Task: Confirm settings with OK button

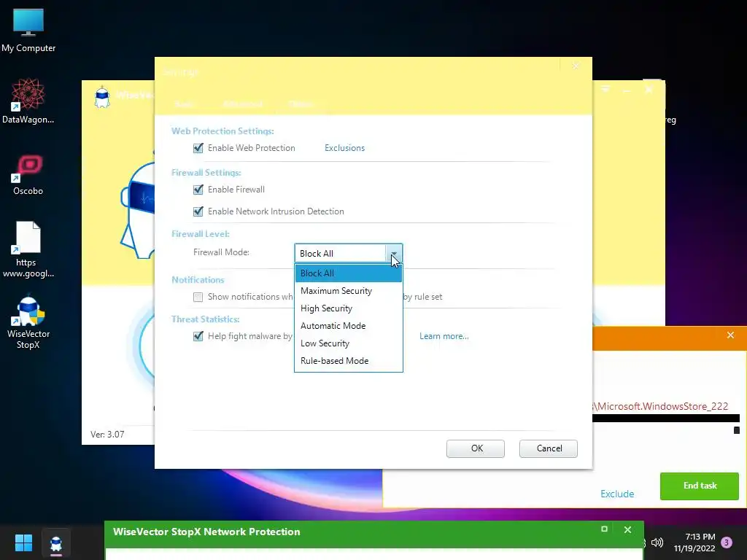Action: pos(476,448)
